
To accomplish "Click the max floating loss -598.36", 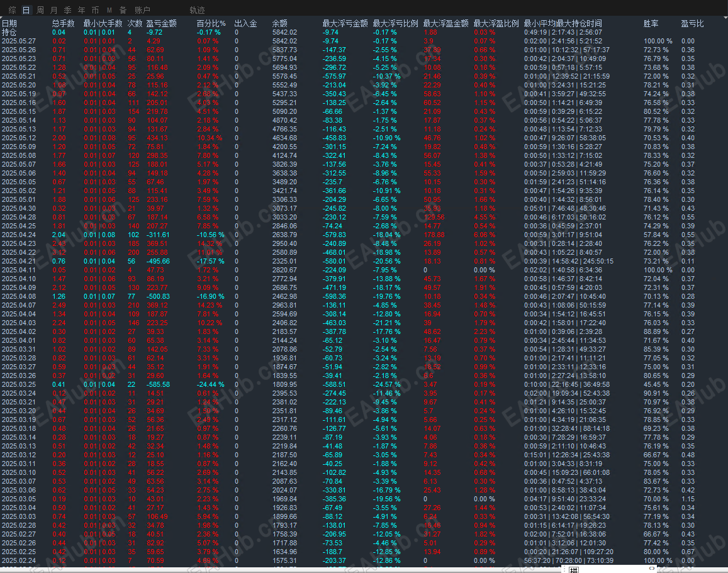I will pos(334,296).
